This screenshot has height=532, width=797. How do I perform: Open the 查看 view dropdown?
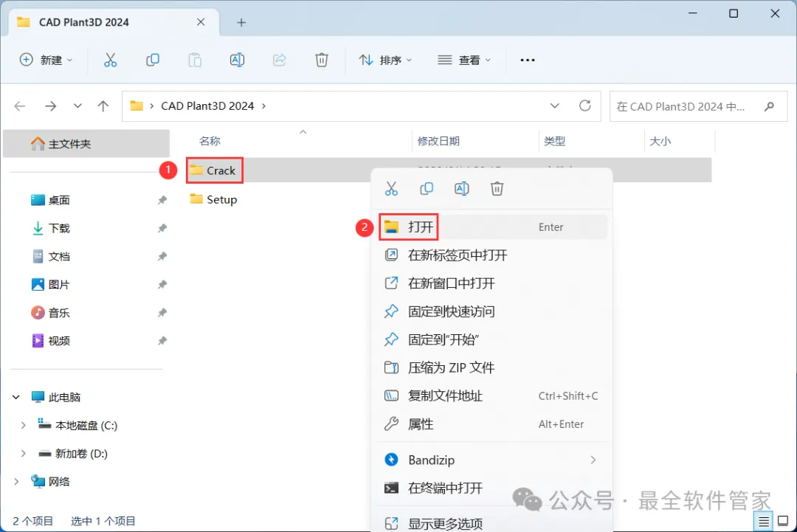[x=464, y=60]
